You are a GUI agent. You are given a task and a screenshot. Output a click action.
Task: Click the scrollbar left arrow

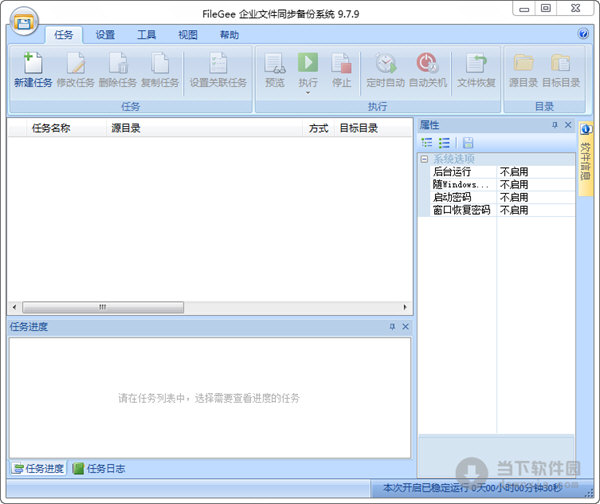15,307
